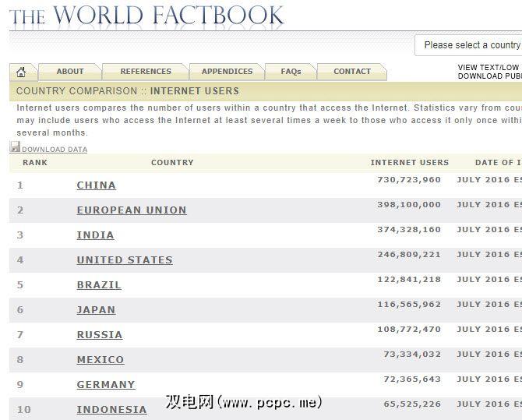The height and width of the screenshot is (420, 522).
Task: Open the European Union link
Action: 132,210
